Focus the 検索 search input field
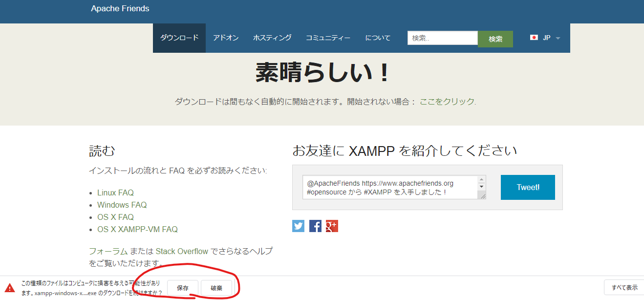The image size is (644, 300). (x=443, y=38)
